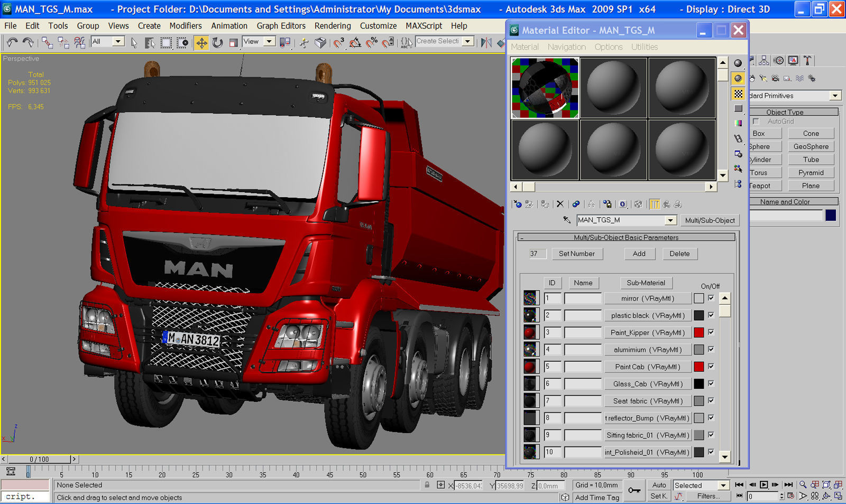Enable the AutoGrid checkbox
The image size is (846, 504).
pos(756,122)
